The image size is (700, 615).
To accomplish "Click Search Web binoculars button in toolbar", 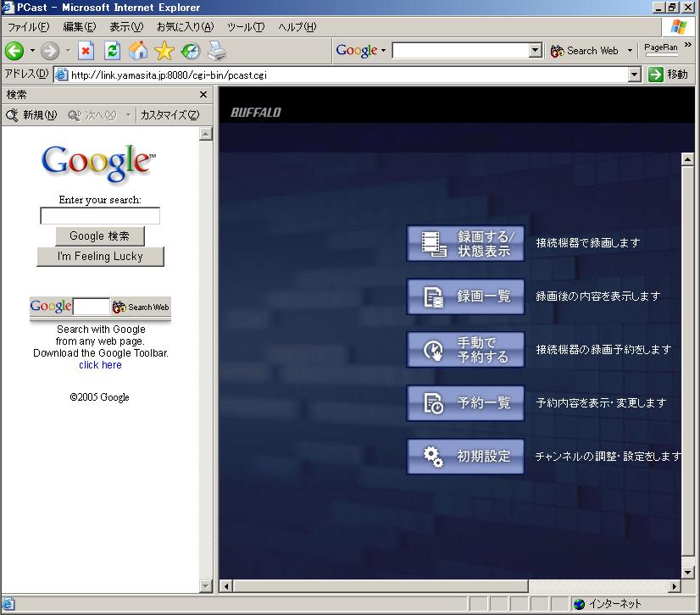I will point(585,51).
